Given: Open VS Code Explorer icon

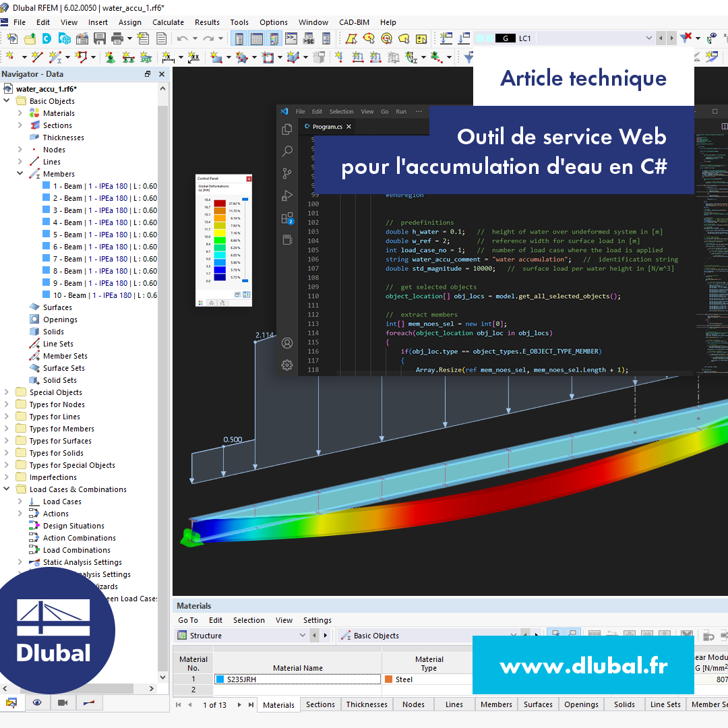Looking at the screenshot, I should 287,129.
